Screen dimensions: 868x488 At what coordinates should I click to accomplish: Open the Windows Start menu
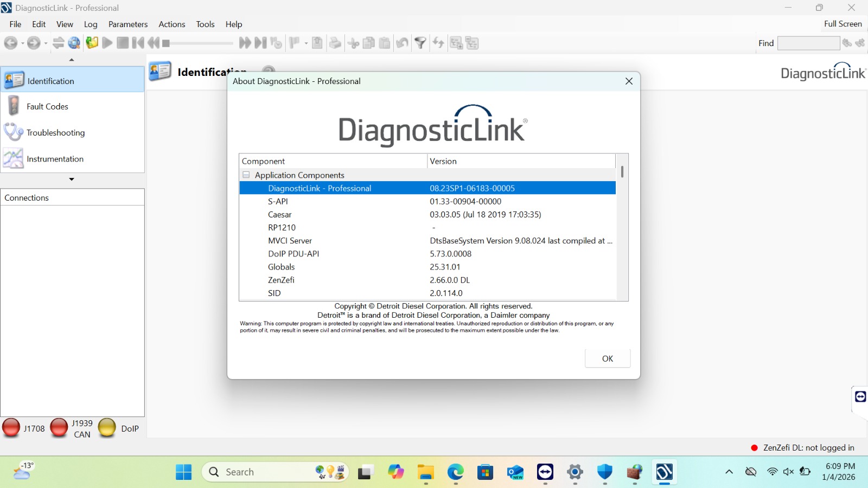tap(184, 472)
